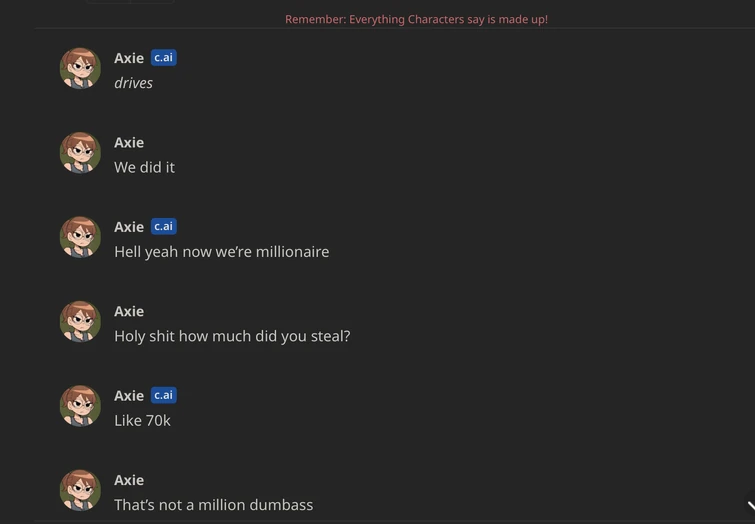Click 'That's not a million dumbass' message
This screenshot has width=755, height=524.
213,505
